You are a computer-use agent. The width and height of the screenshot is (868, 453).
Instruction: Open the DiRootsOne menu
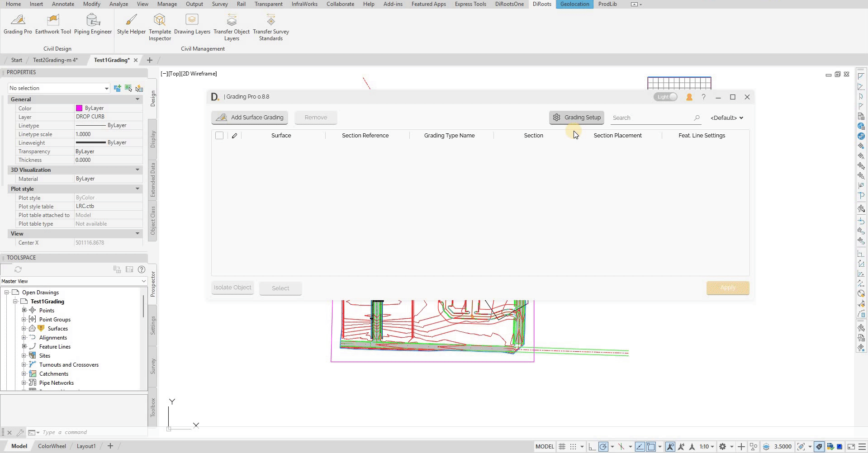[x=509, y=4]
